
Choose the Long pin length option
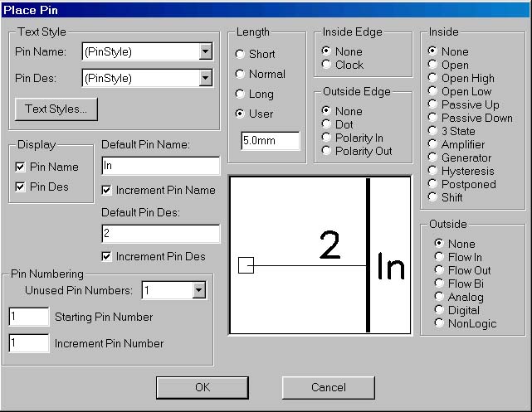point(240,95)
